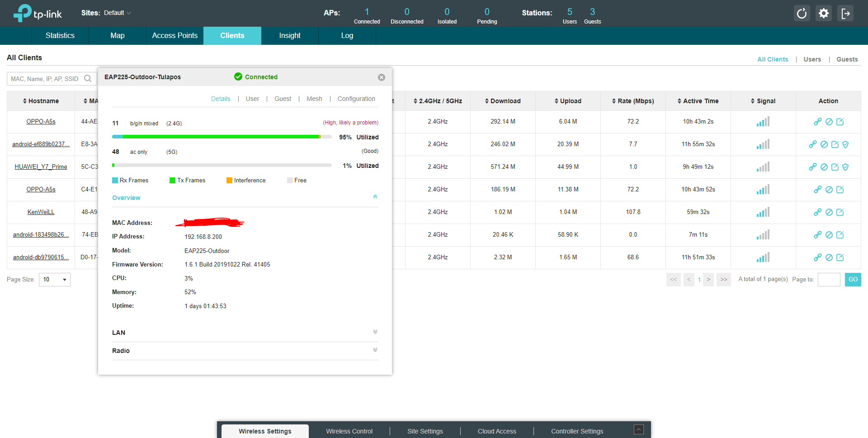Screen dimensions: 868x438
Task: Open Controller Settings tab
Action: (x=577, y=431)
